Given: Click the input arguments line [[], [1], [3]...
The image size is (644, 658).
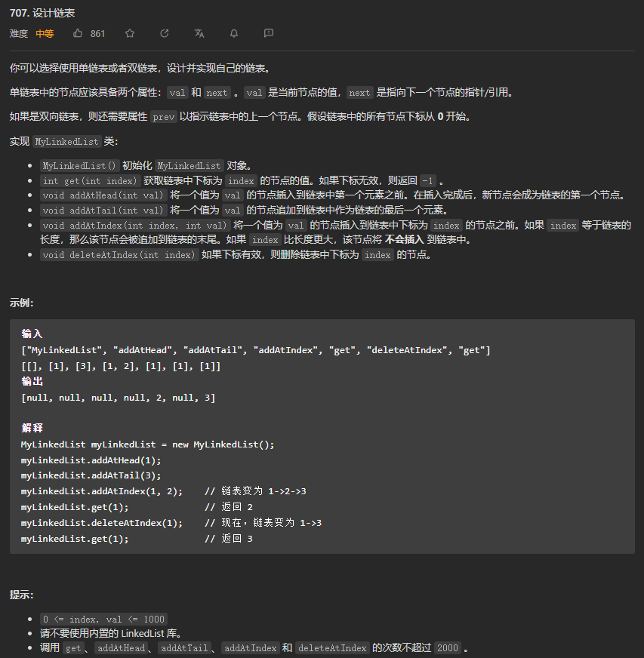Looking at the screenshot, I should (121, 366).
